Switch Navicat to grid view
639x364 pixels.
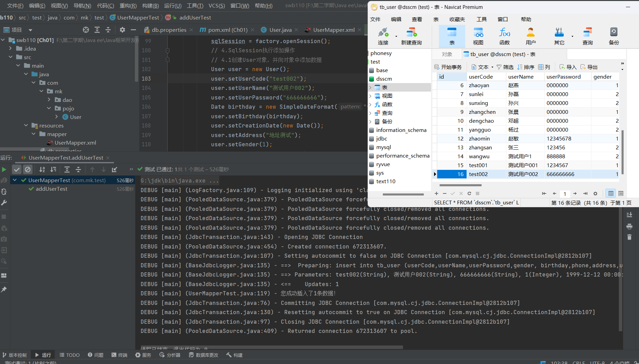click(x=611, y=193)
